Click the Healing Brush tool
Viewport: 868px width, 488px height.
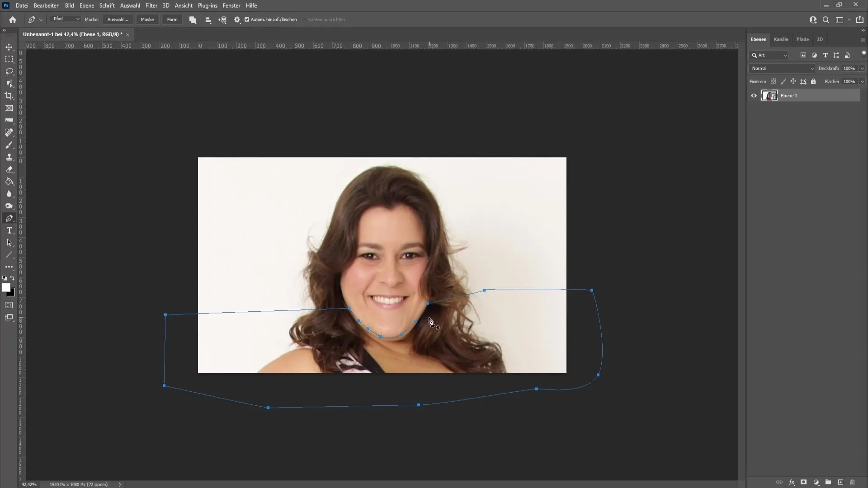tap(9, 132)
